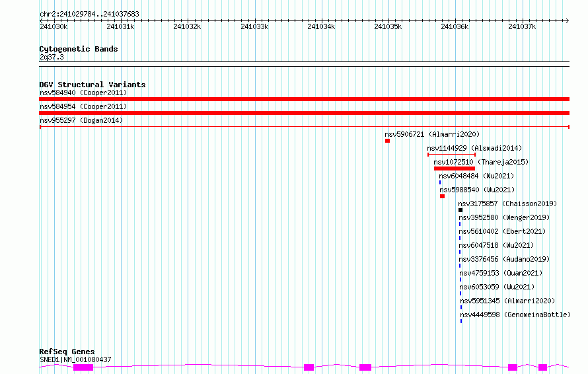This screenshot has width=588, height=374.
Task: Select the SNED1 exon near 241034k
Action: coord(309,367)
